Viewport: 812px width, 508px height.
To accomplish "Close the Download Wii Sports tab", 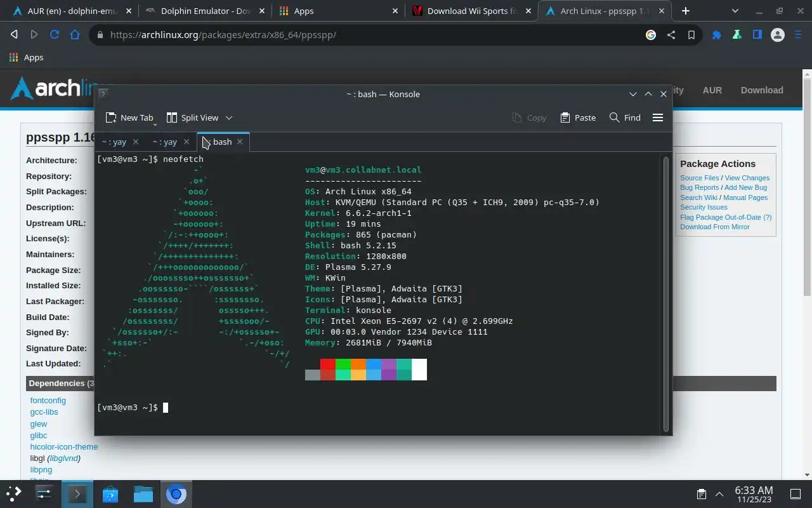I will (528, 11).
